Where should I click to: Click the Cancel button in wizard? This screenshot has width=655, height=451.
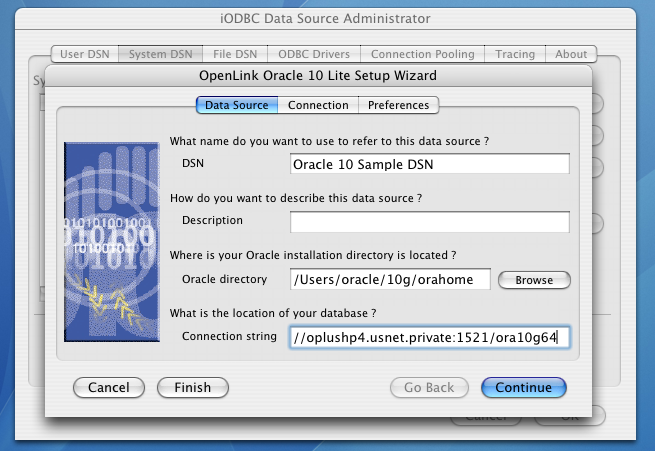pyautogui.click(x=109, y=388)
